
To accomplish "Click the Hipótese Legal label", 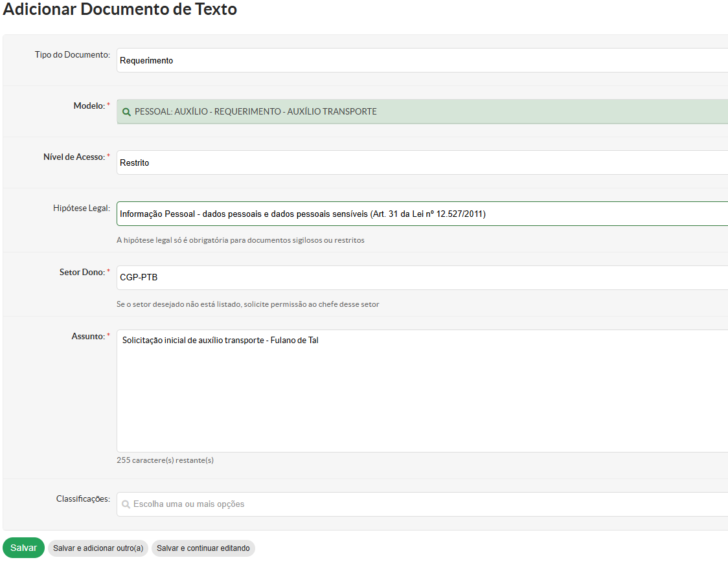I will point(81,208).
